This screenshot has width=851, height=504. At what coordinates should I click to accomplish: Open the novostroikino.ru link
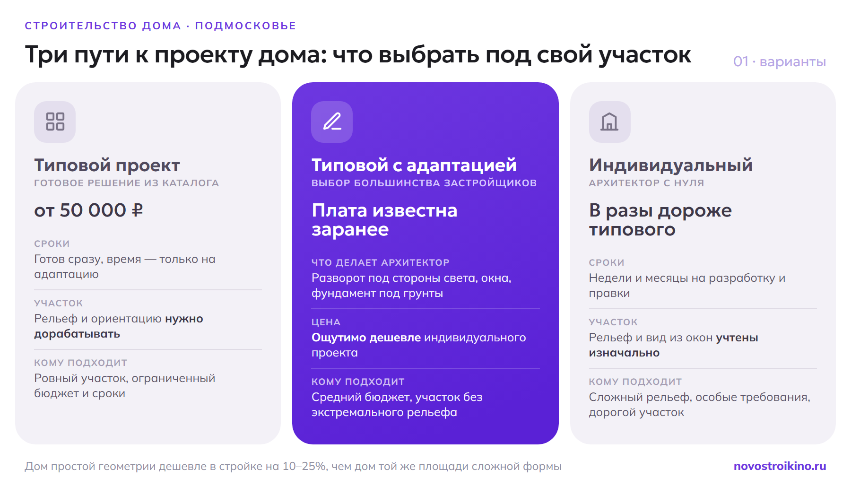pyautogui.click(x=780, y=466)
